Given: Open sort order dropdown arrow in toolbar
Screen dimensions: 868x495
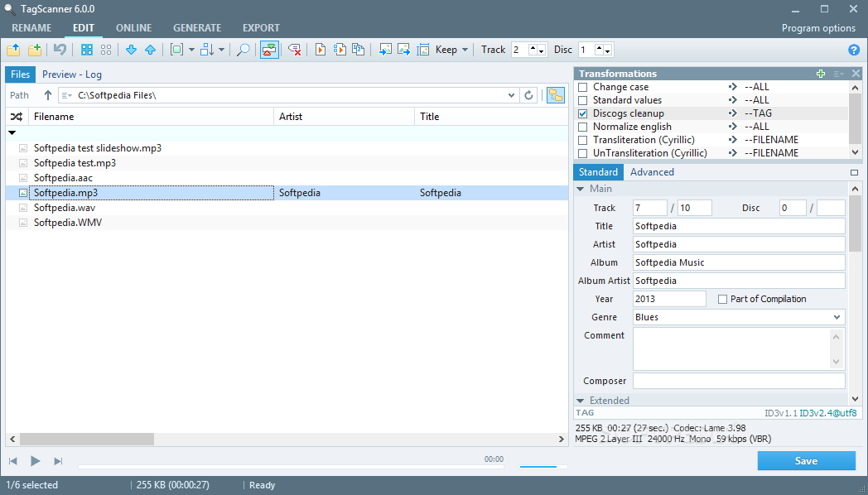Looking at the screenshot, I should [x=221, y=50].
